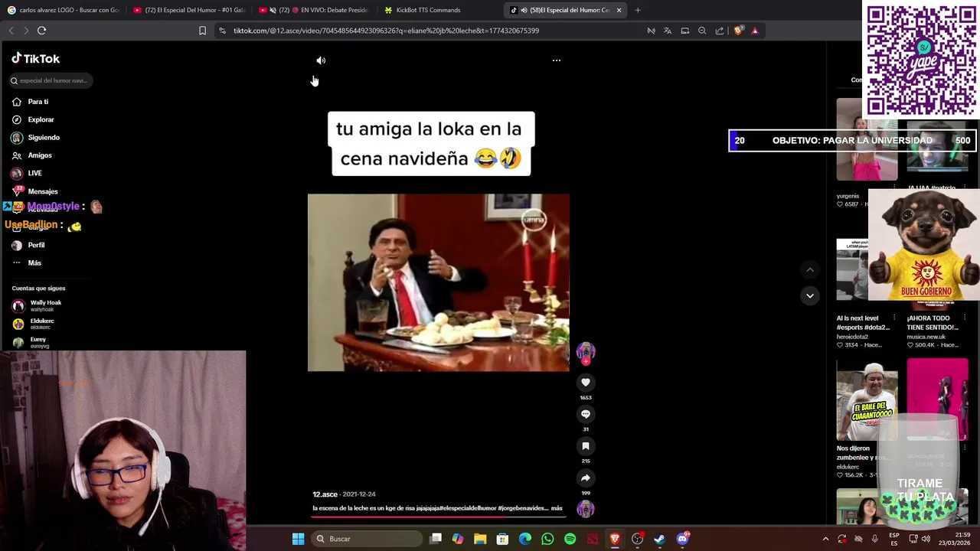Go to next video with down chevron
980x551 pixels.
click(x=810, y=295)
